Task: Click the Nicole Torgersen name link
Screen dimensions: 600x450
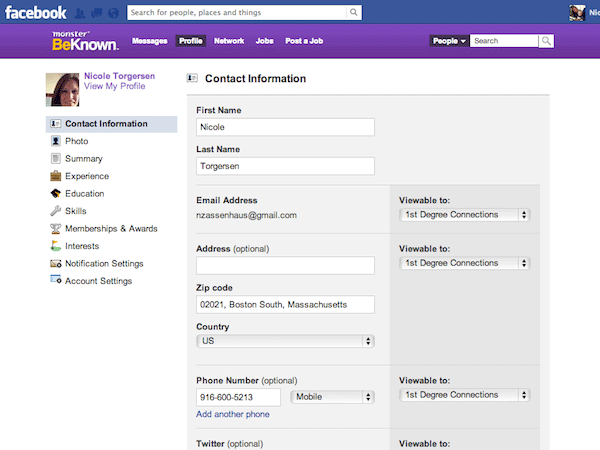Action: pos(119,76)
